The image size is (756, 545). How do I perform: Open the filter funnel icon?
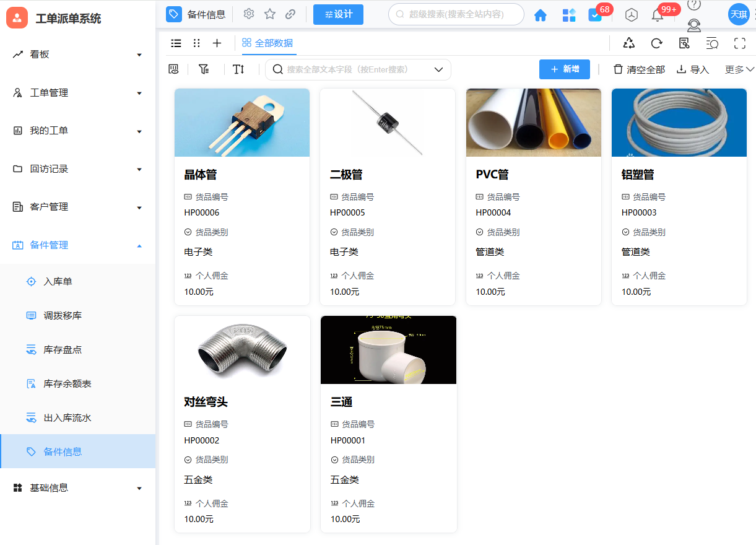click(204, 69)
